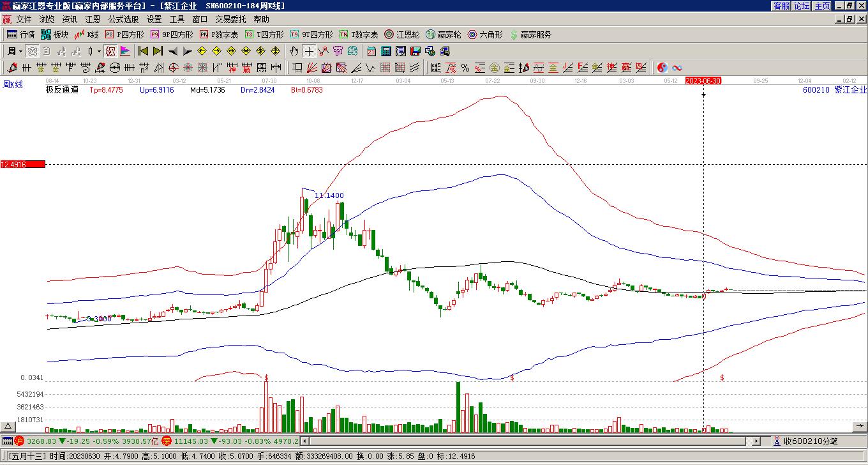868x465 pixels.
Task: Toggle the crosshair cursor tool
Action: click(309, 51)
